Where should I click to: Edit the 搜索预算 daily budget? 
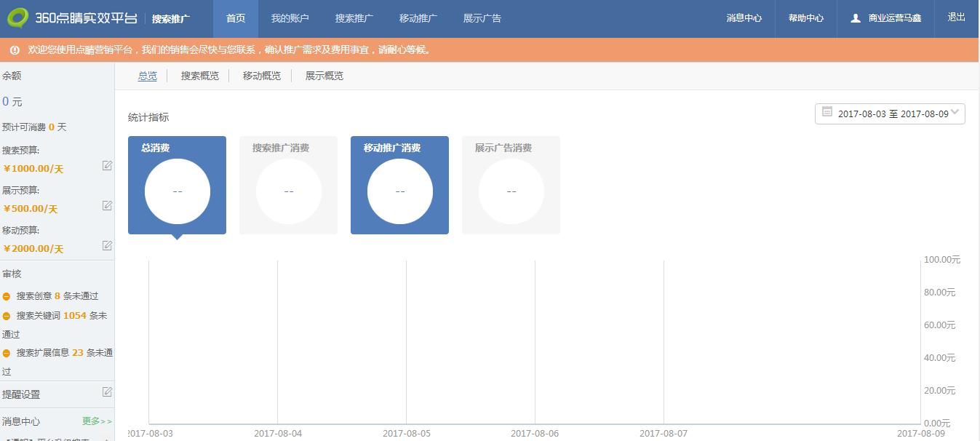point(107,165)
